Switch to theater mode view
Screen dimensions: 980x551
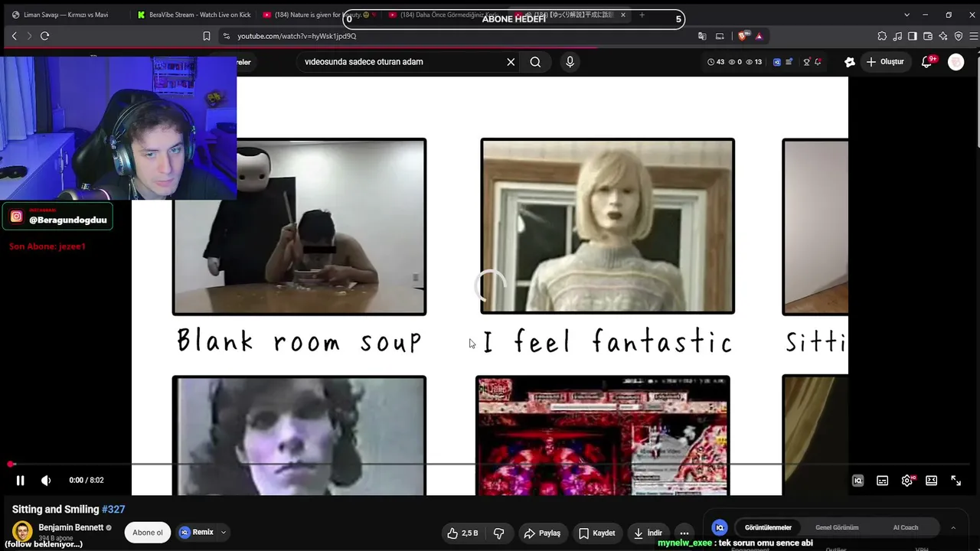click(931, 481)
